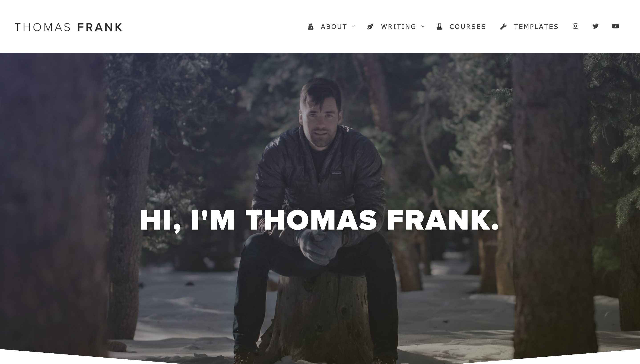Expand the About dropdown chevron
This screenshot has width=640, height=364.
tap(353, 26)
